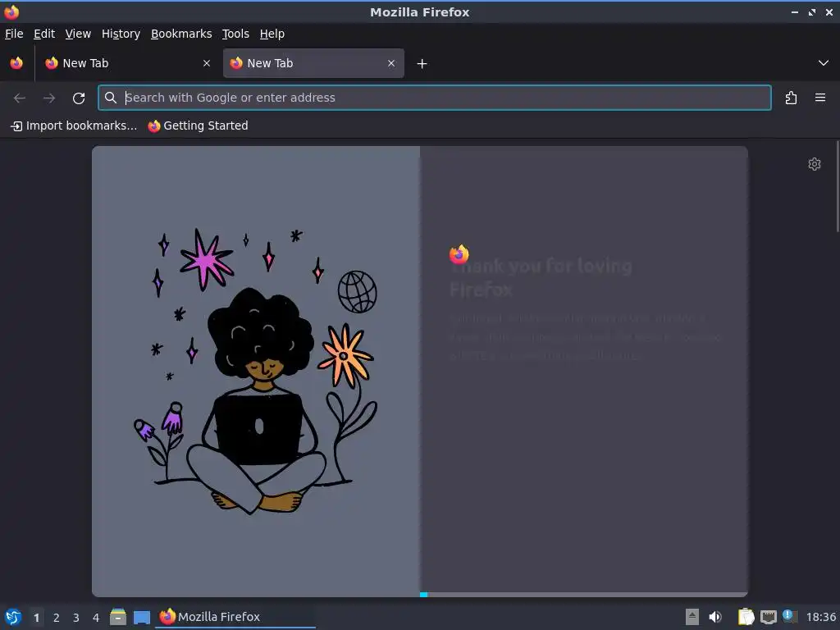Click Import bookmarks toolbar button
Viewport: 840px width, 630px height.
pos(74,126)
